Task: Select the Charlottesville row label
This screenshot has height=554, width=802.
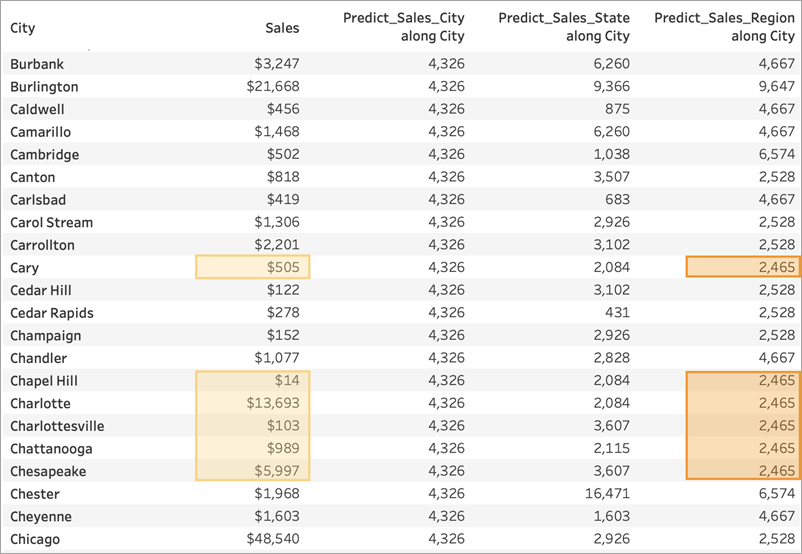Action: click(x=57, y=426)
